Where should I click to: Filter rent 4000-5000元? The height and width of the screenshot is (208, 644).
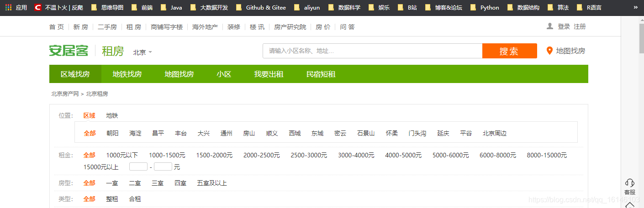click(x=403, y=156)
